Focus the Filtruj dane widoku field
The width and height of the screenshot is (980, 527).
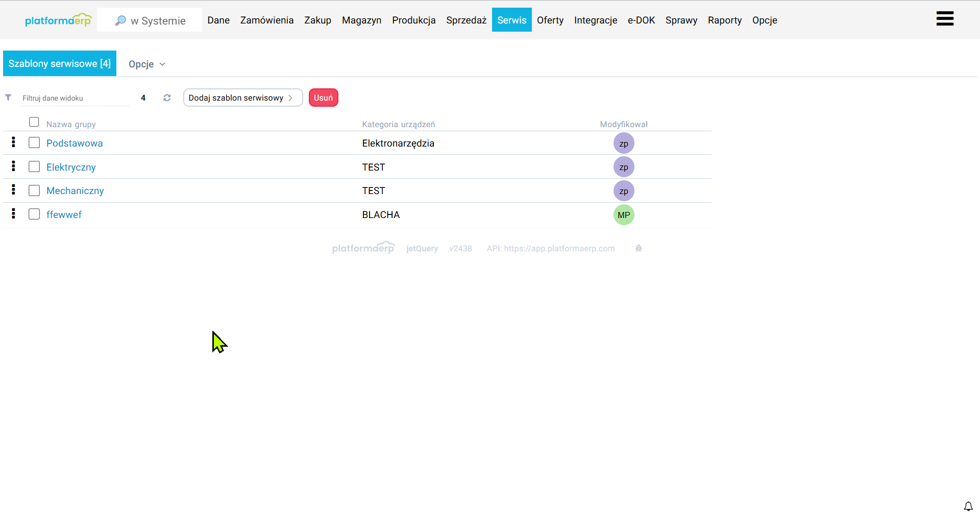click(x=75, y=98)
